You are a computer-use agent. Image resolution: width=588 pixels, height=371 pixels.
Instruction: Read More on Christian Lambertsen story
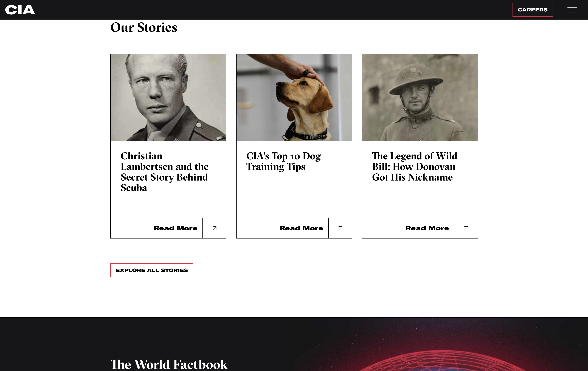[x=176, y=228]
